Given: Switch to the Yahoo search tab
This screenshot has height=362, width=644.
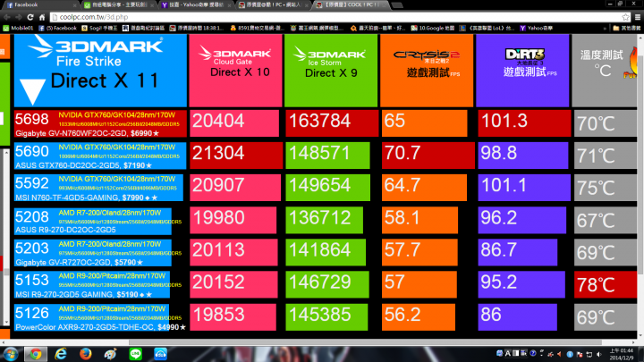Looking at the screenshot, I should point(197,5).
